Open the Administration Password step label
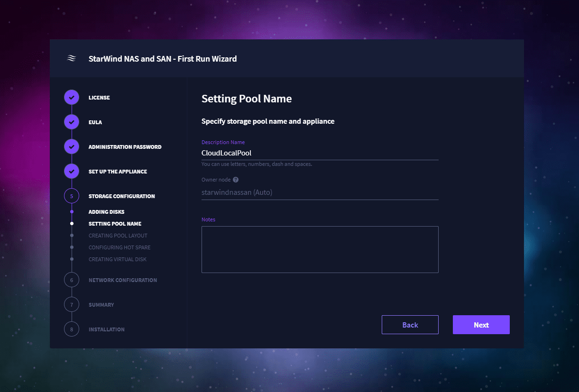579x392 pixels. [x=125, y=147]
